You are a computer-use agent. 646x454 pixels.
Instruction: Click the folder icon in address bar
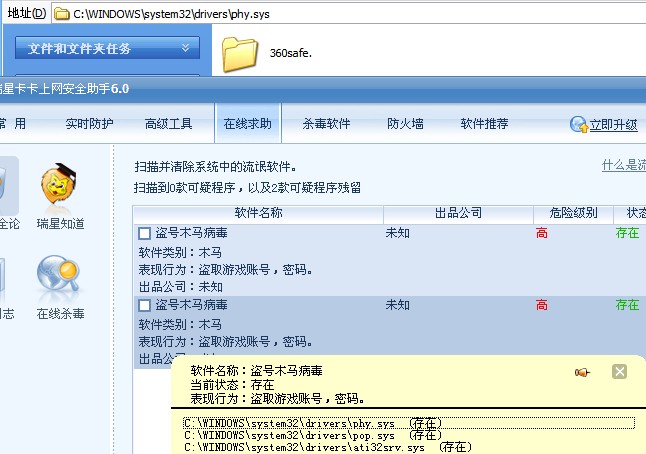(x=62, y=14)
